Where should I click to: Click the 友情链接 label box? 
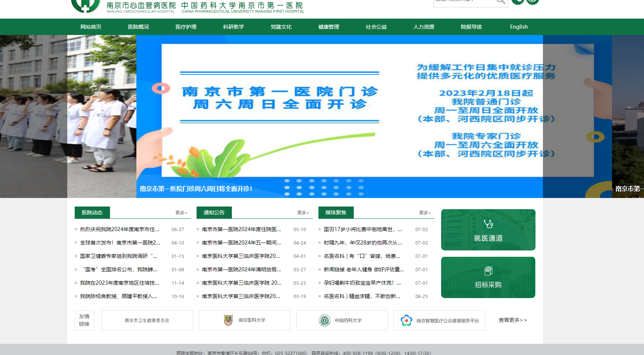pyautogui.click(x=84, y=320)
